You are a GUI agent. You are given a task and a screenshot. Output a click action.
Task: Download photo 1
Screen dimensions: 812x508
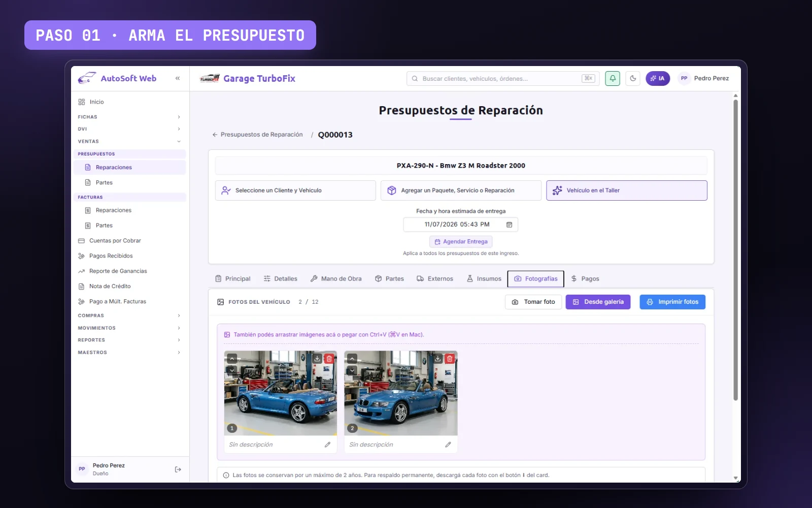(x=317, y=359)
